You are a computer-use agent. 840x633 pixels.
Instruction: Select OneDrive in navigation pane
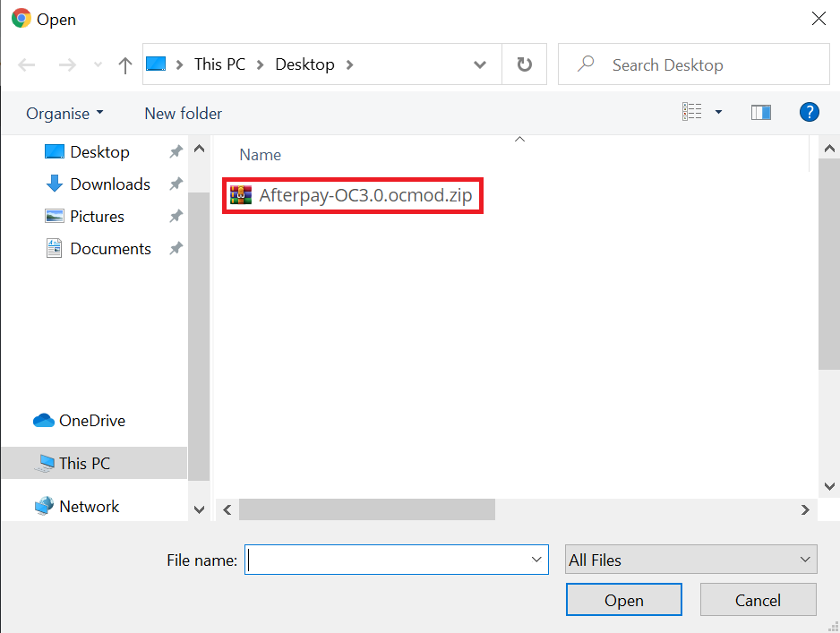click(x=80, y=421)
